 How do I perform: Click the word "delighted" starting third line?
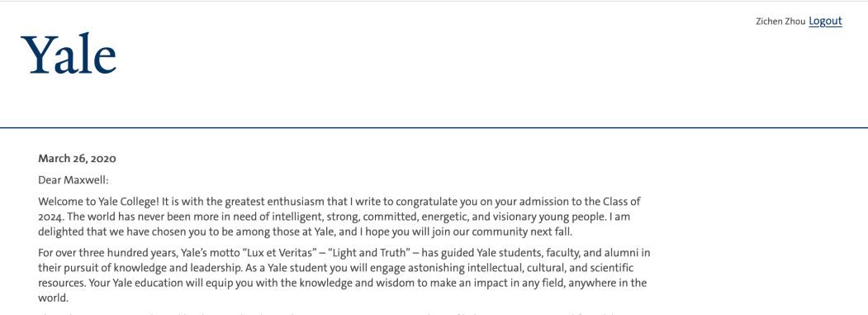59,230
